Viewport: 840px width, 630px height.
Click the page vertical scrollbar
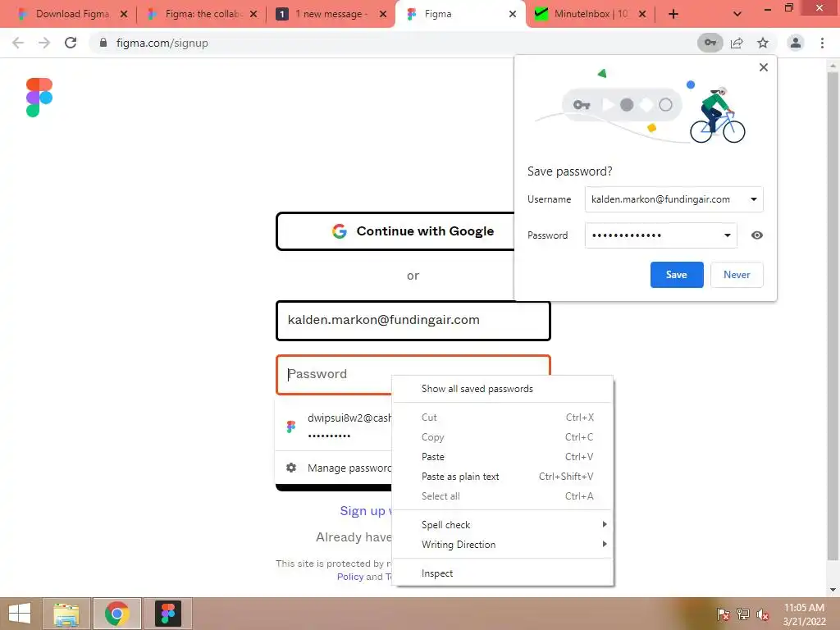coord(833,316)
